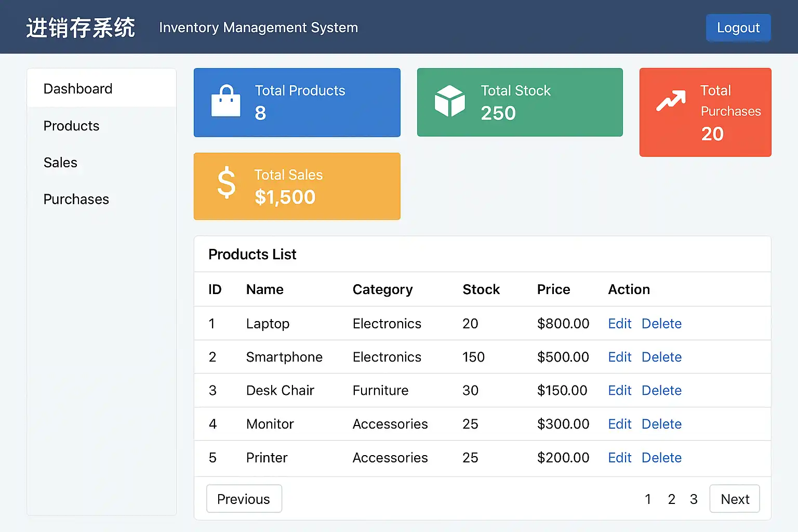
Task: Select the Total Sales summary card
Action: click(297, 186)
